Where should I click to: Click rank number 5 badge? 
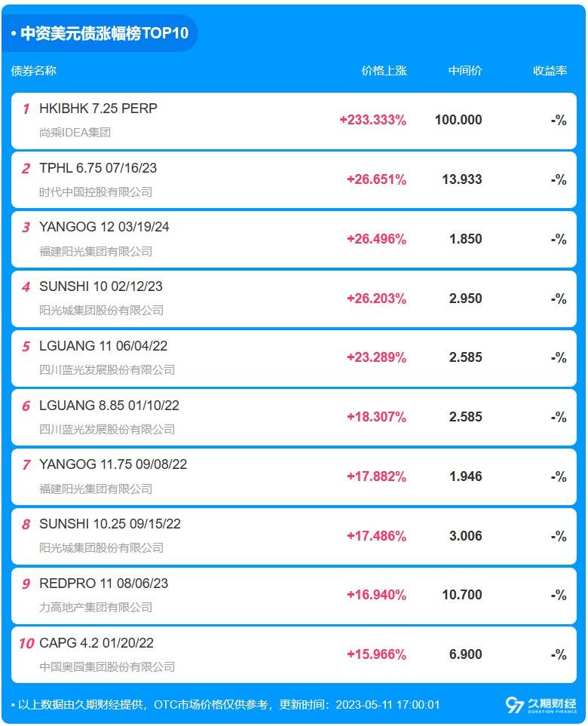[x=26, y=346]
